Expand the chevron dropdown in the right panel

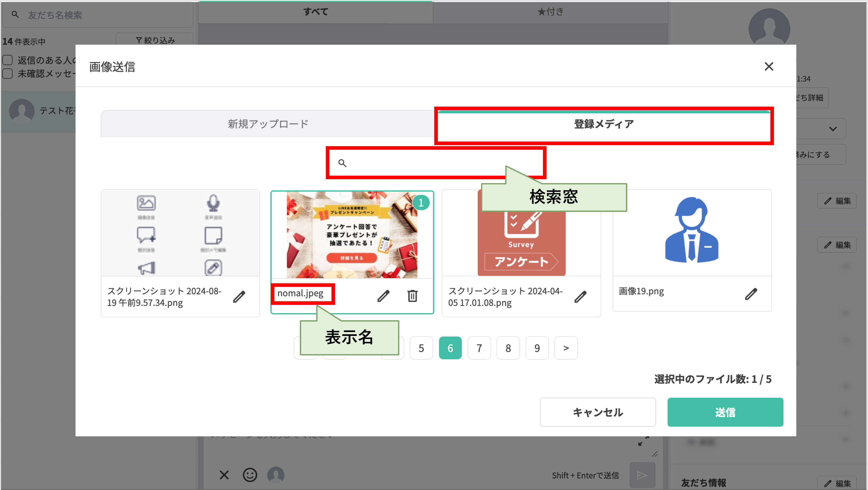[x=833, y=129]
